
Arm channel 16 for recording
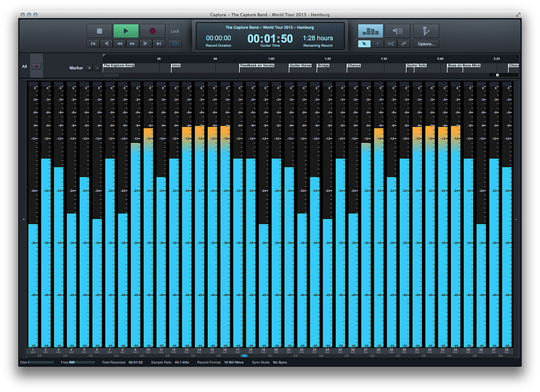point(225,352)
